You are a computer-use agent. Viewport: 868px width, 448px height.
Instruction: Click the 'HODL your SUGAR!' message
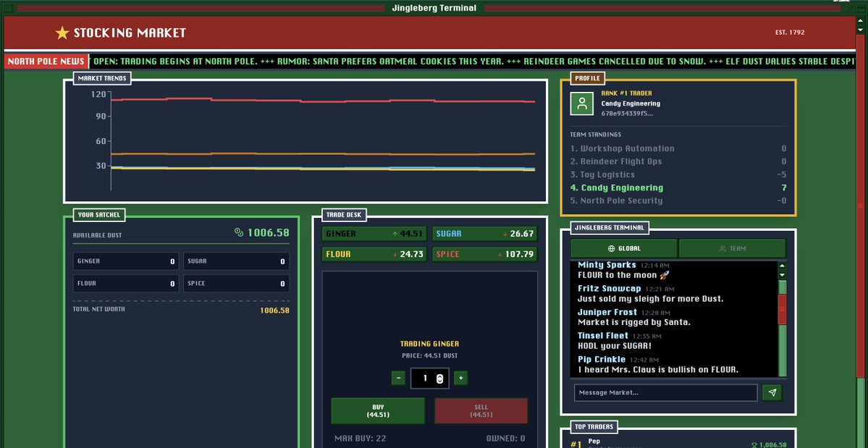click(615, 346)
